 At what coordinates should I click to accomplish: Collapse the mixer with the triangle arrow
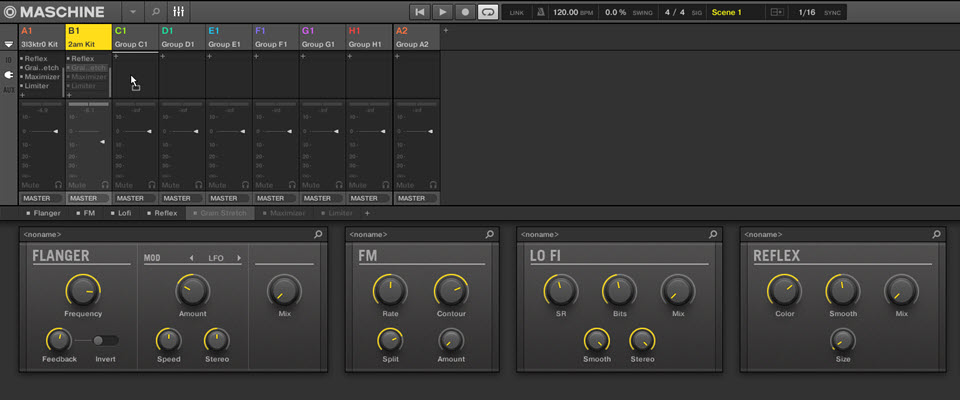pos(9,44)
